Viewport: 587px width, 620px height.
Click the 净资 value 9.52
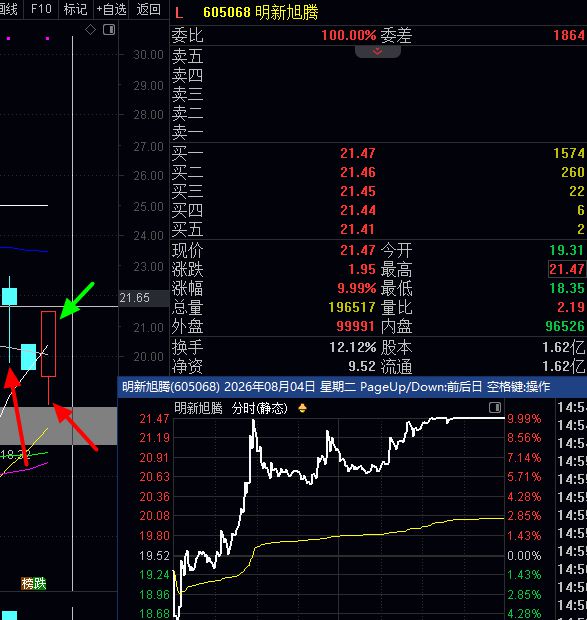pyautogui.click(x=362, y=366)
